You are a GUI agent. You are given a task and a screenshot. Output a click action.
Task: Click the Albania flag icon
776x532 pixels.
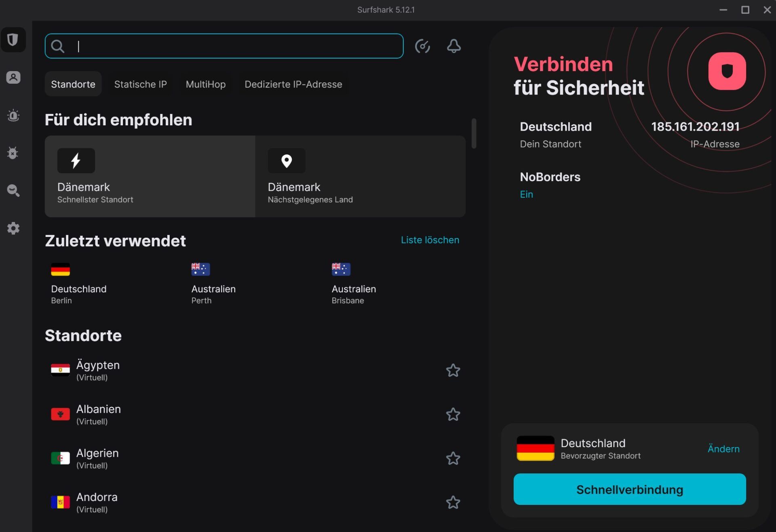point(60,414)
